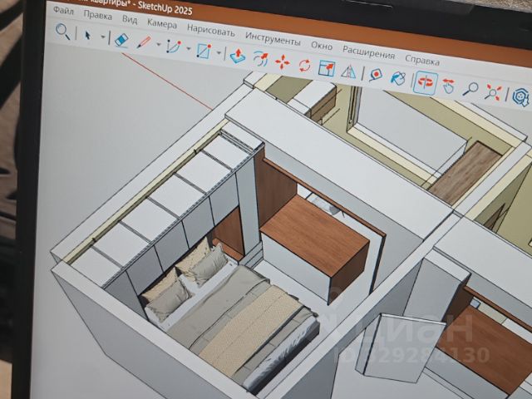Activate the Tape Measure tool
Image resolution: width=532 pixels, height=399 pixels.
tap(376, 75)
